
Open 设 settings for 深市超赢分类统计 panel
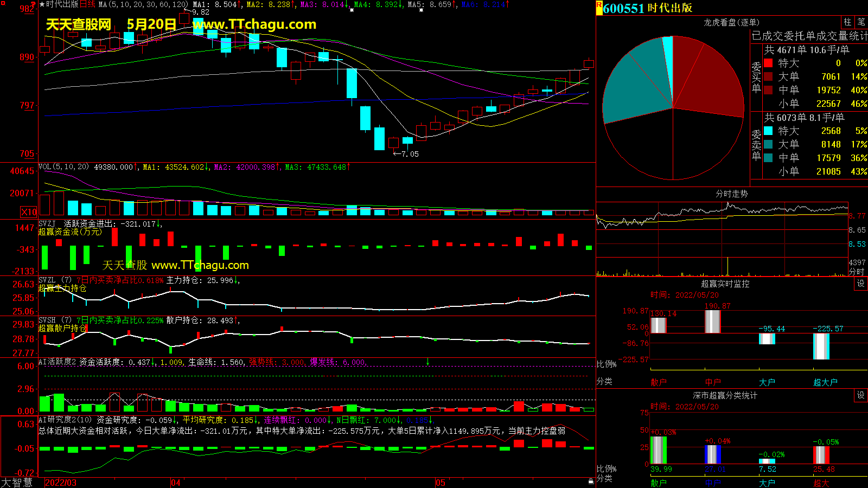click(x=860, y=395)
